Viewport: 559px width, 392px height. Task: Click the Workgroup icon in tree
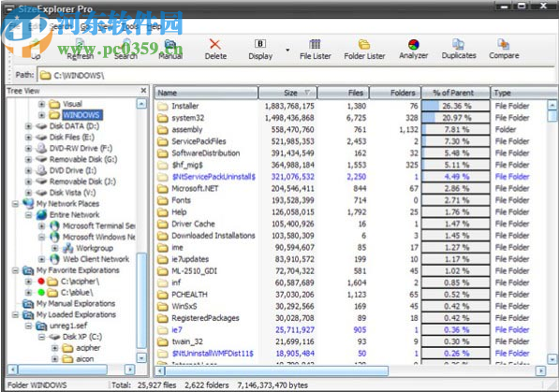[x=67, y=248]
